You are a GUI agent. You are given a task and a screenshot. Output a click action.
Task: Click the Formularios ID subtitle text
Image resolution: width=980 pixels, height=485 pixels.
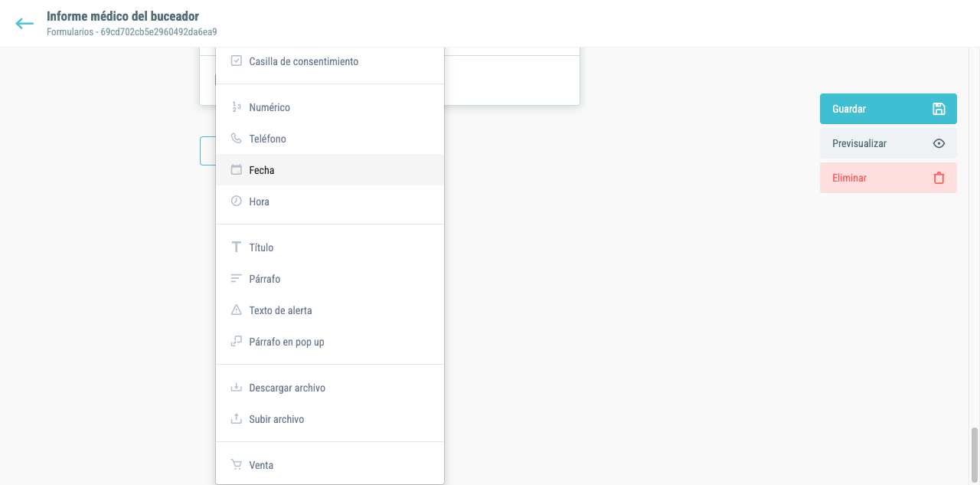pyautogui.click(x=132, y=32)
